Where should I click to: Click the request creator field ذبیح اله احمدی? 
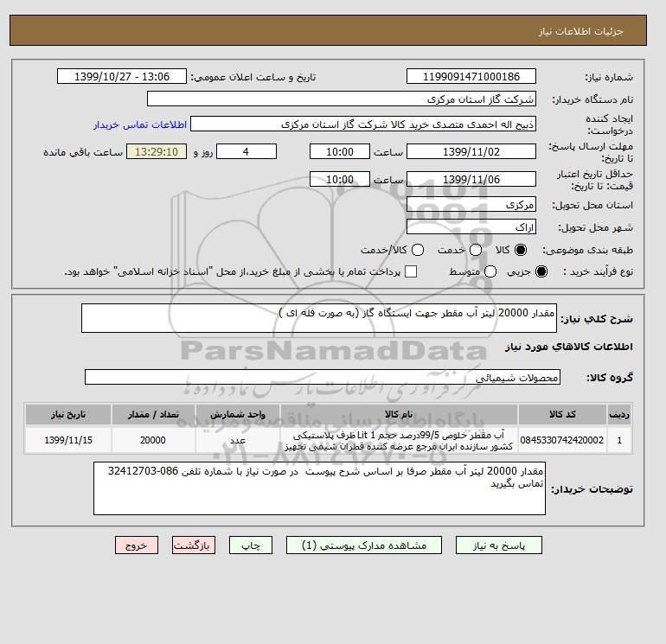pyautogui.click(x=363, y=124)
